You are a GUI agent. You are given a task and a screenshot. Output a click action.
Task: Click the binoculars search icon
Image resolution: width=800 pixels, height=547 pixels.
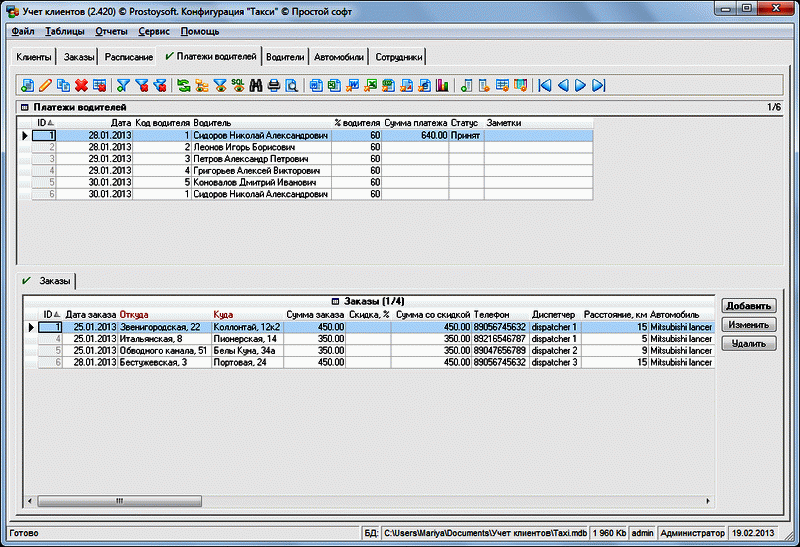pyautogui.click(x=256, y=85)
